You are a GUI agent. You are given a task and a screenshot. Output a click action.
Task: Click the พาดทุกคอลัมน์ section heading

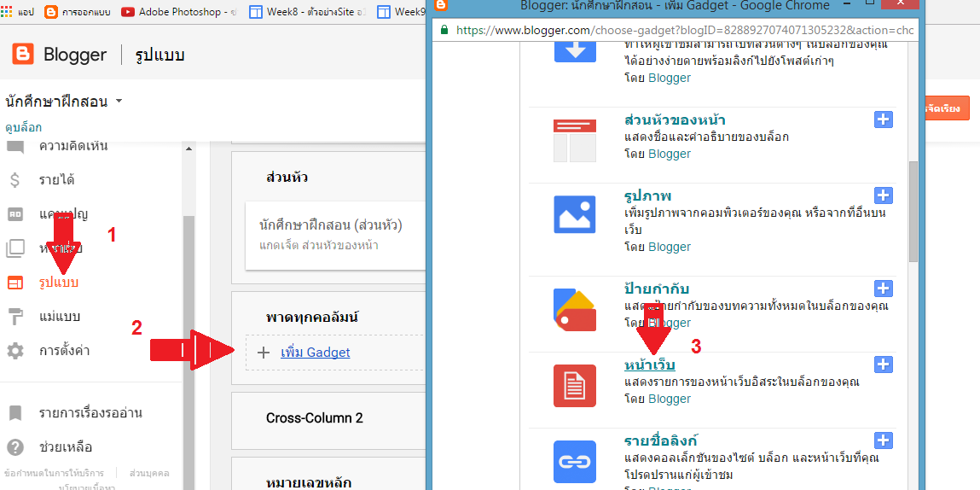point(311,318)
